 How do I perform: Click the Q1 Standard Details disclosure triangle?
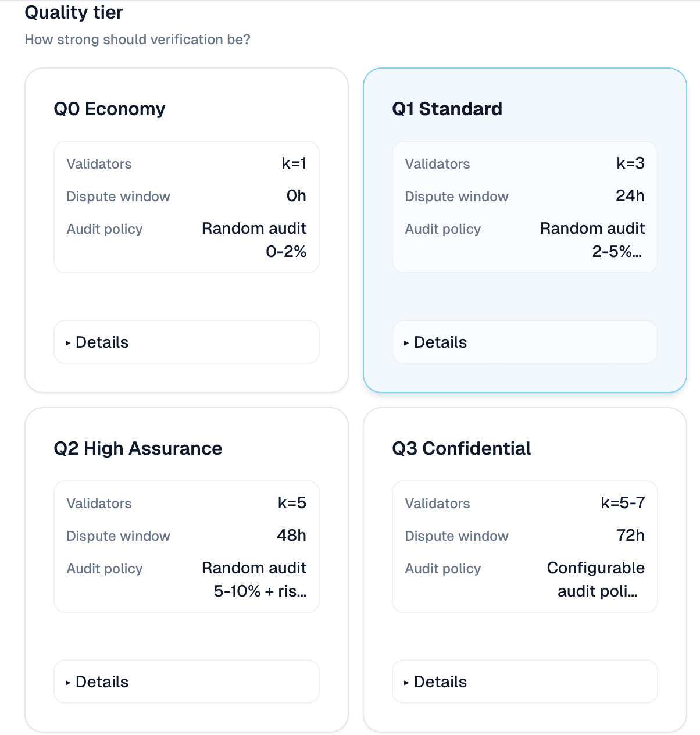pyautogui.click(x=406, y=343)
